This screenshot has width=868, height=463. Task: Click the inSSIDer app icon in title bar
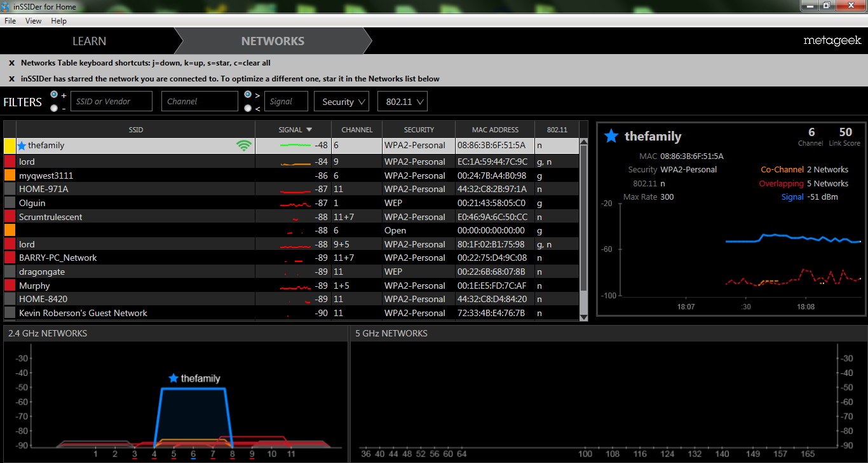pyautogui.click(x=6, y=6)
